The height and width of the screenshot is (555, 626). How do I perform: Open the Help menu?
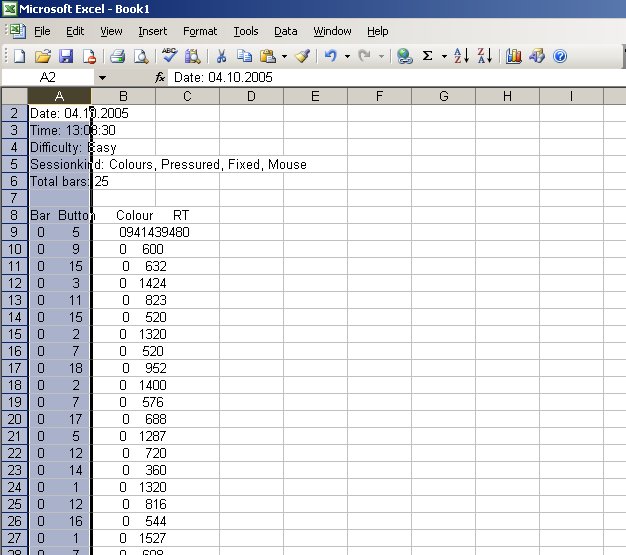point(378,31)
